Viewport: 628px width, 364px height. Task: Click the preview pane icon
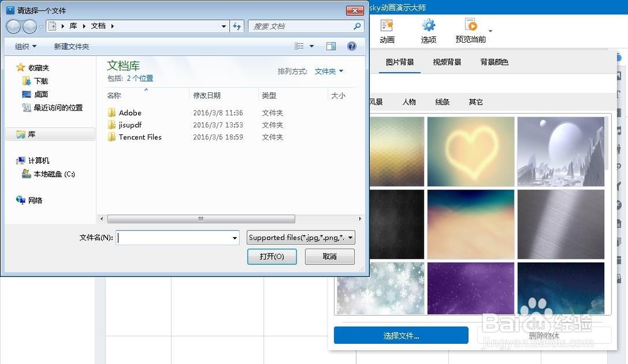click(x=331, y=46)
